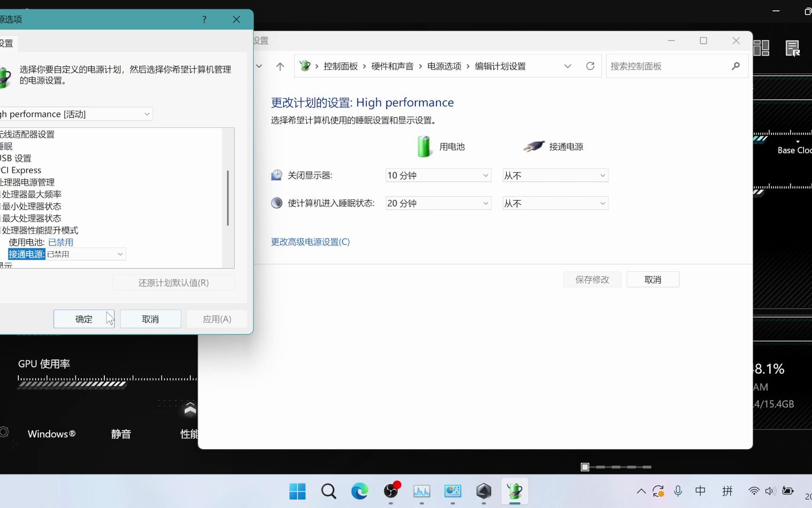Open Microsoft Edge from taskbar
The image size is (812, 508).
[359, 492]
